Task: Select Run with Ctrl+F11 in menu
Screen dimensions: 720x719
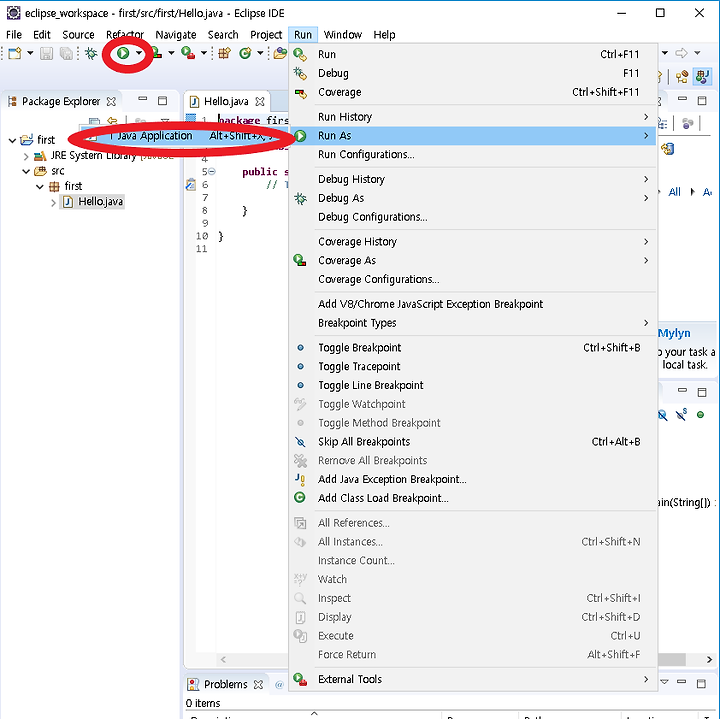Action: pos(472,54)
